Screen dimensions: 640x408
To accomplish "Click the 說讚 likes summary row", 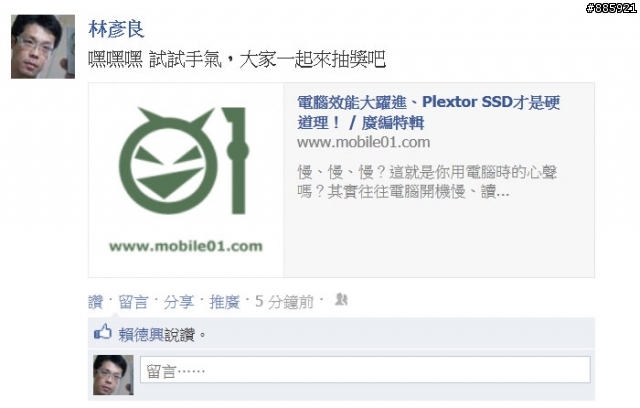I will (341, 333).
